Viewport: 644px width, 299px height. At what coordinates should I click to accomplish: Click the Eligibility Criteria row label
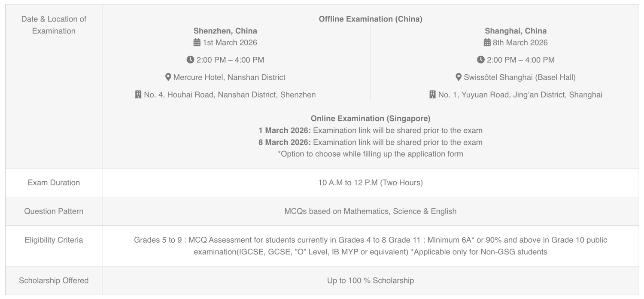tap(54, 240)
